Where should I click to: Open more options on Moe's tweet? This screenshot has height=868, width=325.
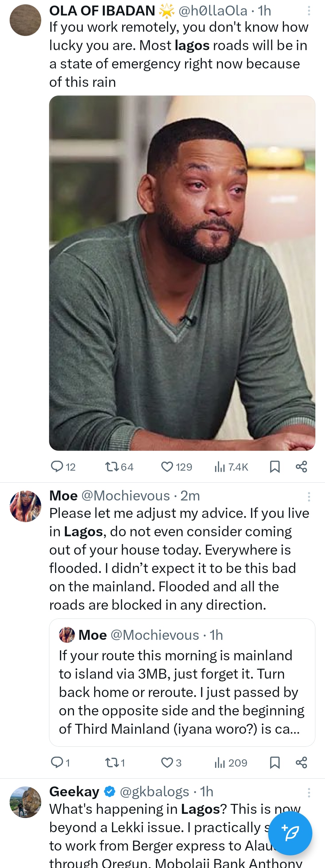pyautogui.click(x=308, y=496)
